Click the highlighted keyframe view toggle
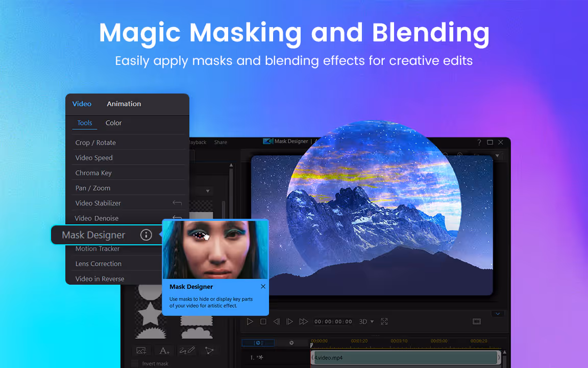Screen dimensions: 588x368 258,343
